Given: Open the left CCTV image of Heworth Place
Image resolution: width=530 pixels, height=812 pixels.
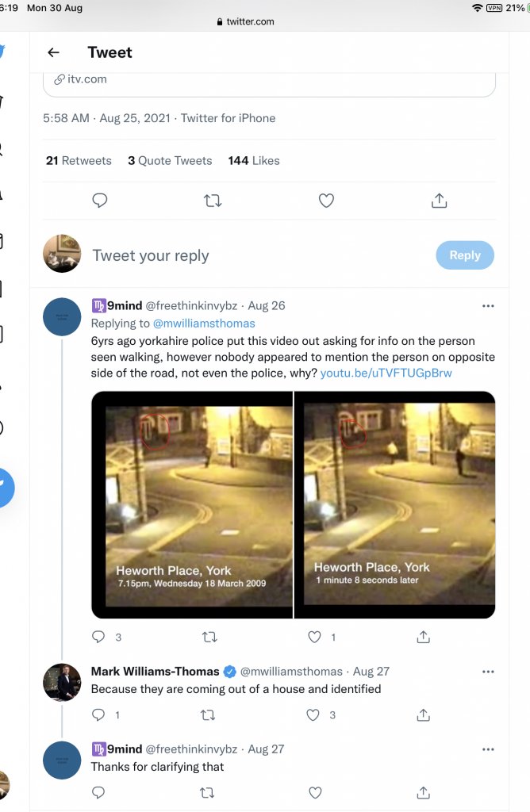Looking at the screenshot, I should 192,504.
